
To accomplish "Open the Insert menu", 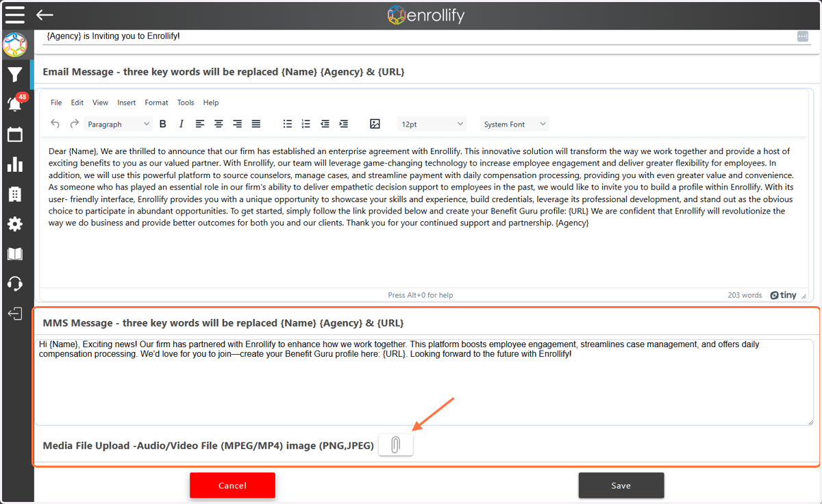I will (127, 103).
